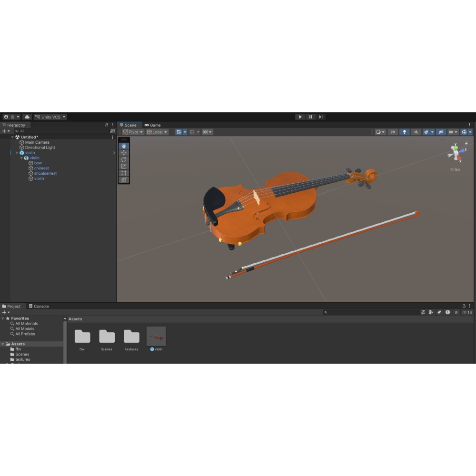Toggle grid snapping in Scene toolbar
The image size is (476, 476).
(192, 132)
